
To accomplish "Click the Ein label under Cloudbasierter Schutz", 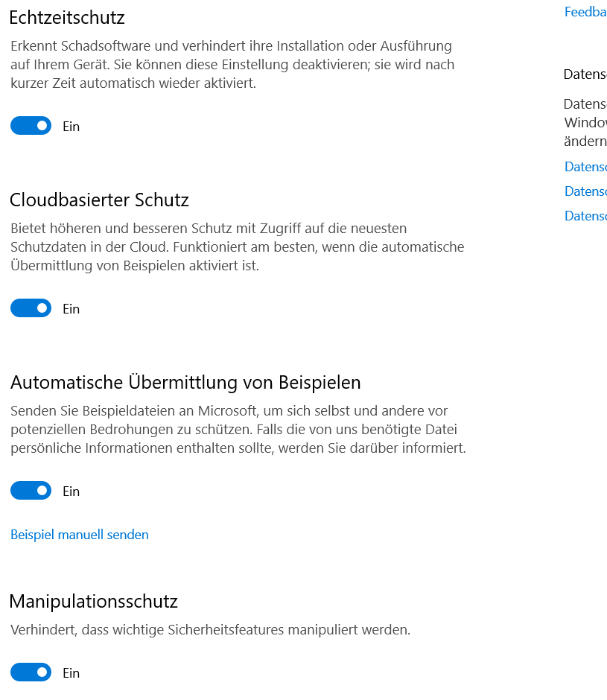I will (71, 309).
